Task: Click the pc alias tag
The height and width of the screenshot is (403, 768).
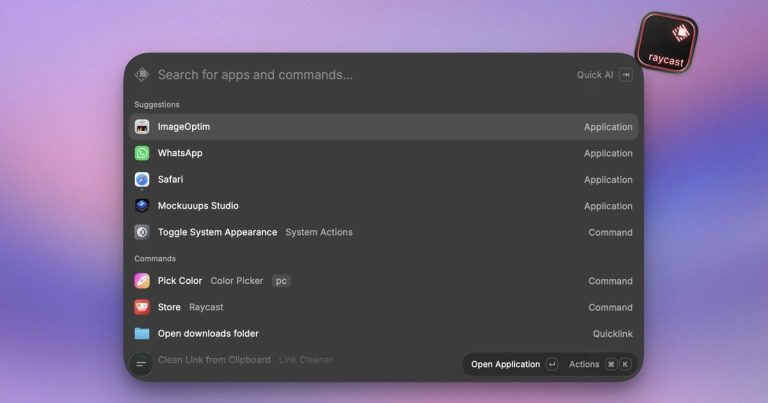Action: click(x=281, y=281)
